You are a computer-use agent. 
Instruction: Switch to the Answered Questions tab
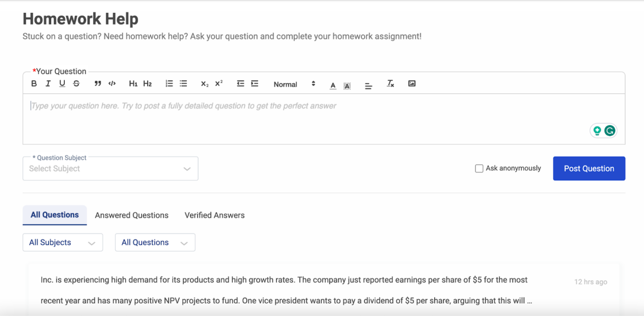[x=132, y=215]
